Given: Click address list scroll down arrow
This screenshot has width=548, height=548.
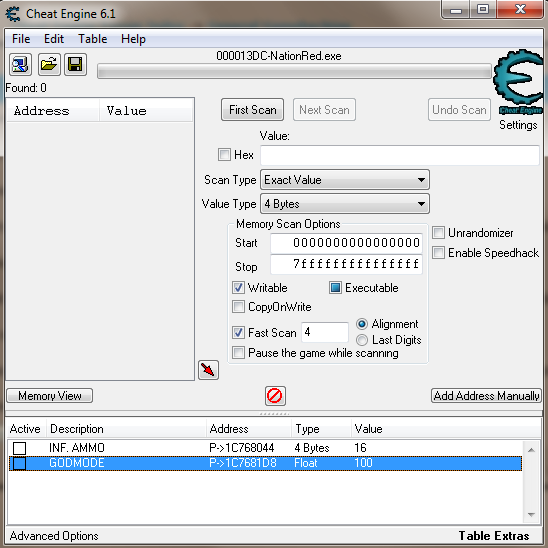Looking at the screenshot, I should tap(532, 514).
